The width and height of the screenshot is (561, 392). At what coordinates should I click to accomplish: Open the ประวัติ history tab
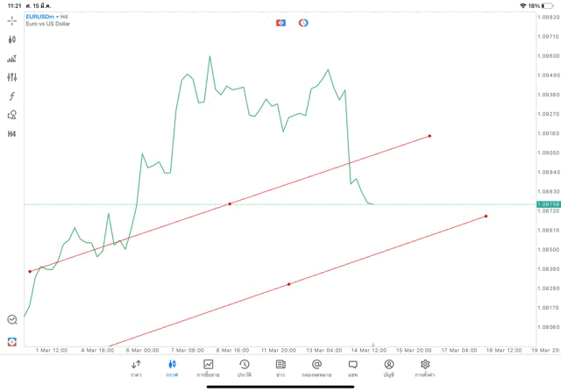click(x=245, y=368)
